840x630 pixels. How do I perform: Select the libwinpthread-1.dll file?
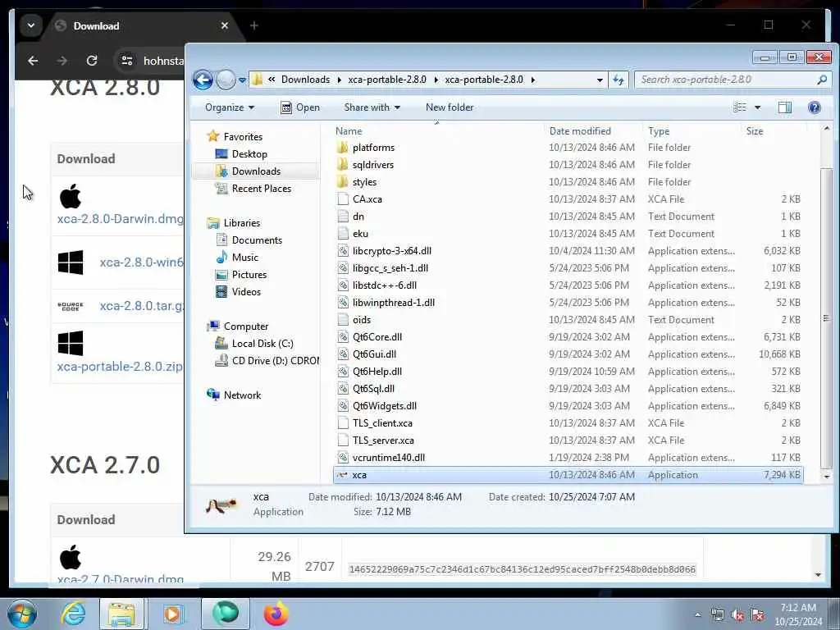coord(393,303)
